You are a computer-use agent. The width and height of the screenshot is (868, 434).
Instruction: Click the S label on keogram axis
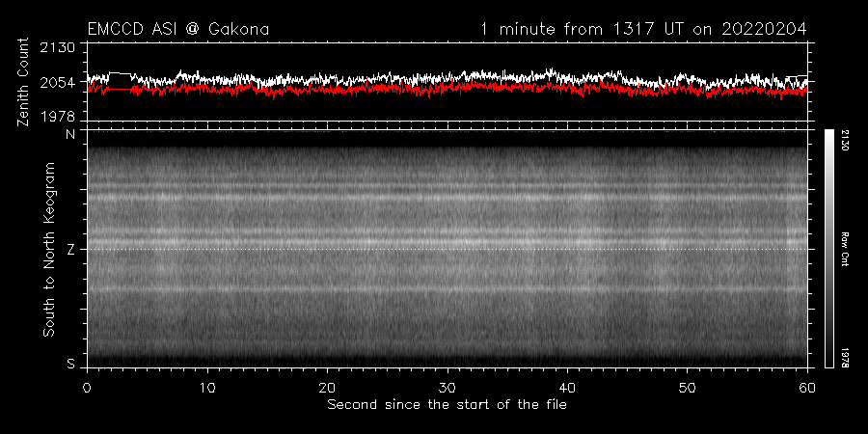[70, 365]
